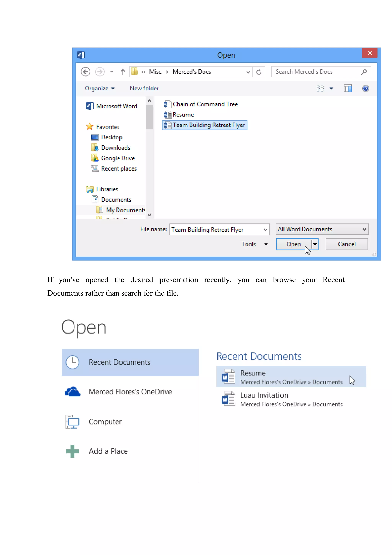
Task: Click the Google Drive folder icon
Action: pyautogui.click(x=95, y=158)
